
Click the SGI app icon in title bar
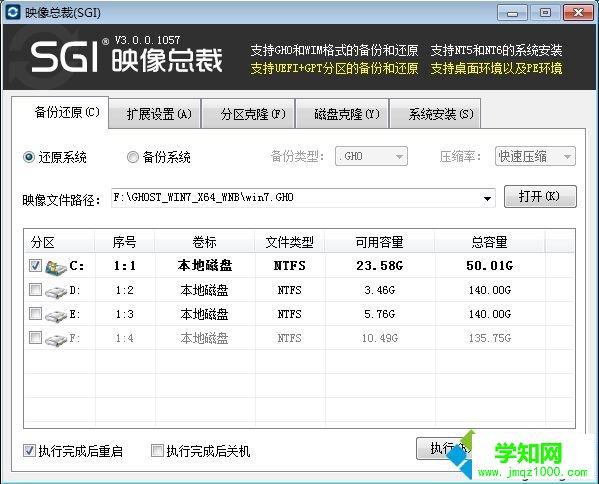[x=13, y=12]
